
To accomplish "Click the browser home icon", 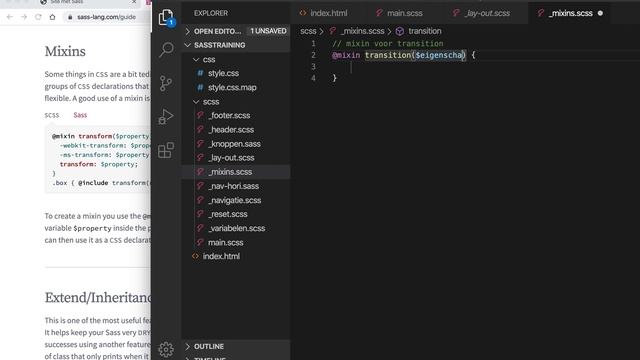I will tap(52, 17).
